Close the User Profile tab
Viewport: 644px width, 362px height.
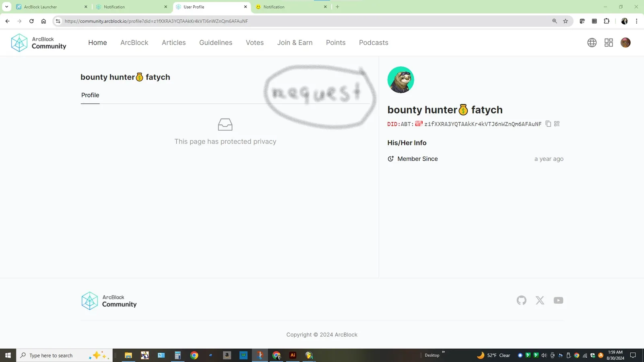(x=246, y=7)
